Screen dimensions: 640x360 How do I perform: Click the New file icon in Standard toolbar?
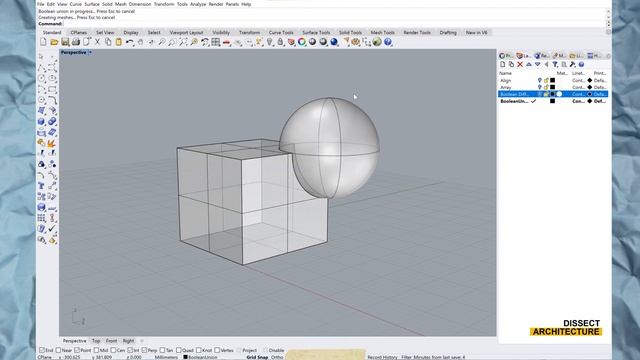[43, 42]
